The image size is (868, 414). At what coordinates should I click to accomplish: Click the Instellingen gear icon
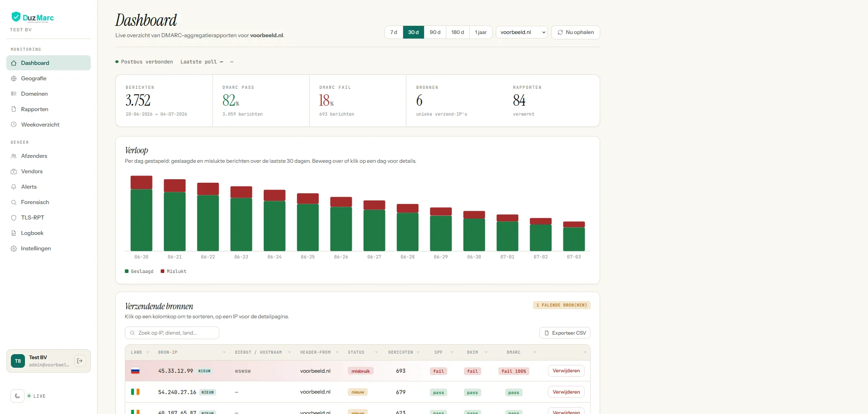[14, 248]
